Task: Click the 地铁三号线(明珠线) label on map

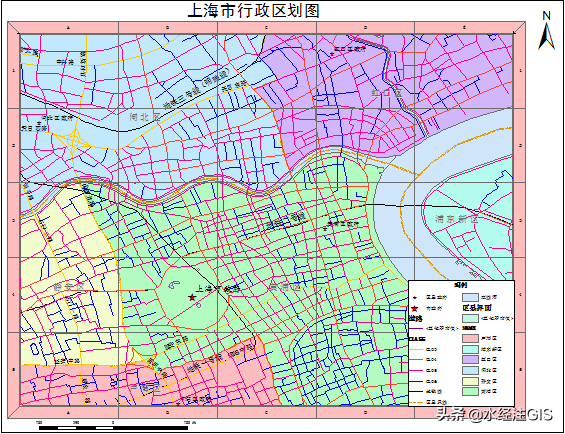Action: click(x=197, y=89)
